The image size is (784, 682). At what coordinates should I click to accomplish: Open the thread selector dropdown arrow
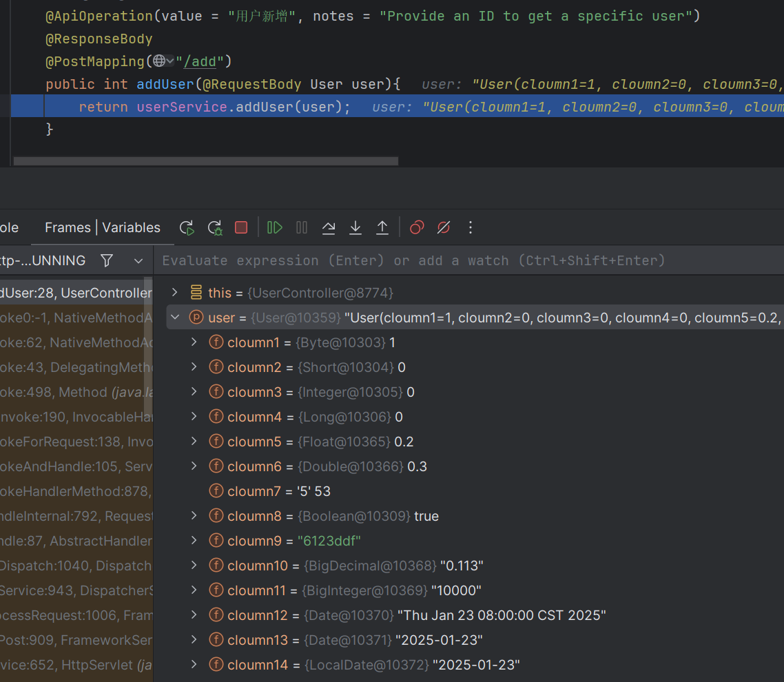138,261
